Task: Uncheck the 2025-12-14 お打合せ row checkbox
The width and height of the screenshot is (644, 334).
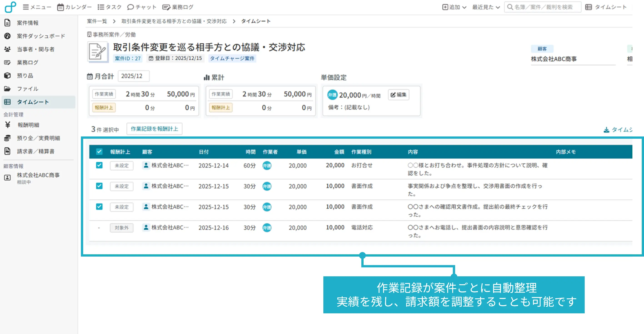Action: coord(99,165)
